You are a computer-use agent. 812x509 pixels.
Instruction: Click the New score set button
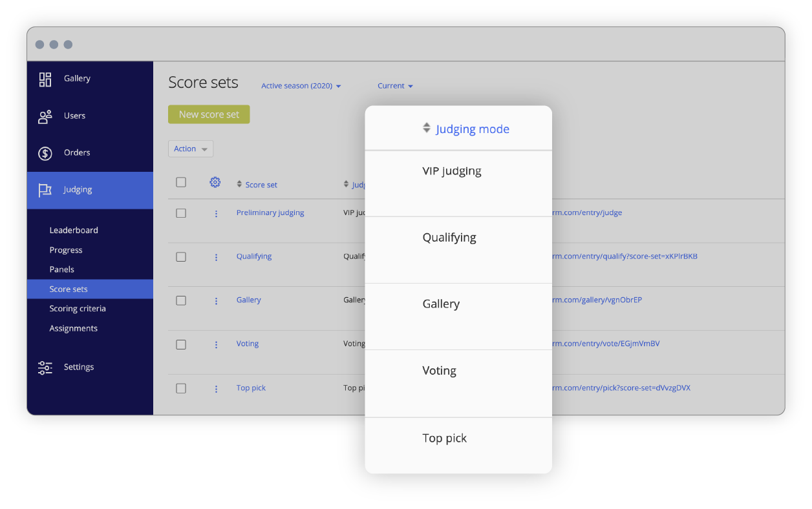coord(208,114)
